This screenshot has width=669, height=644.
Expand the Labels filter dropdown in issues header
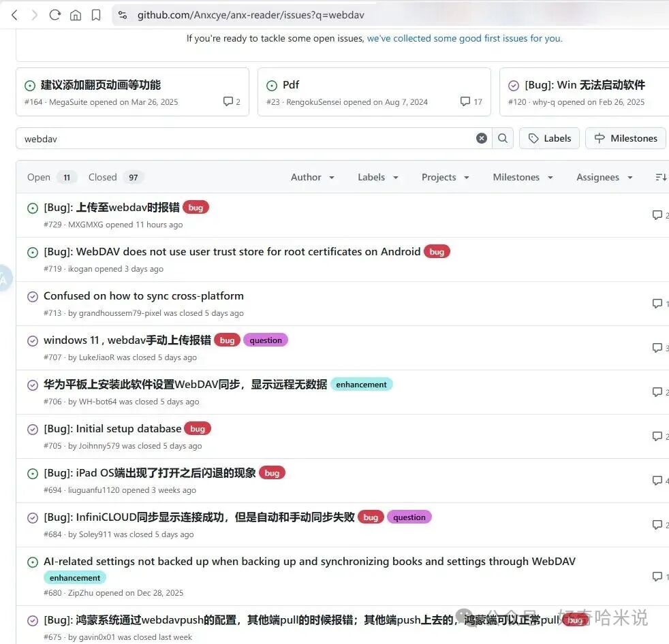point(378,177)
